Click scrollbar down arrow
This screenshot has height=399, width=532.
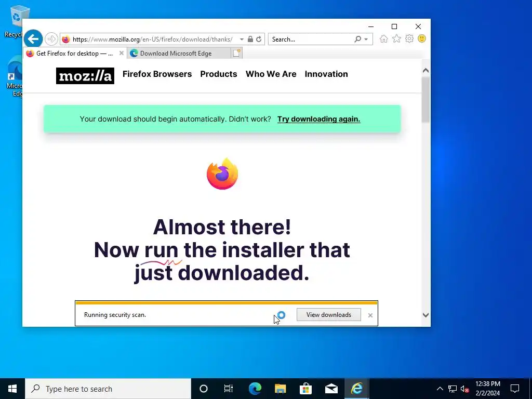click(425, 315)
